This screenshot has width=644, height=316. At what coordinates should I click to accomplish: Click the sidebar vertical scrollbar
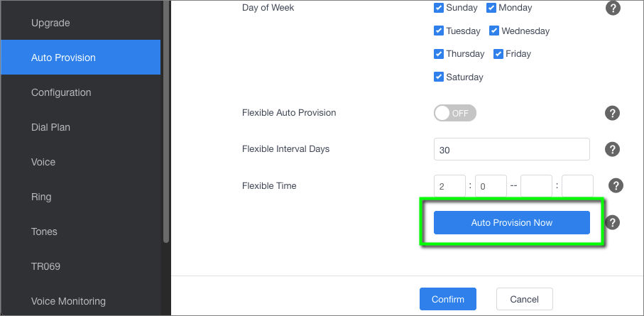(166, 121)
